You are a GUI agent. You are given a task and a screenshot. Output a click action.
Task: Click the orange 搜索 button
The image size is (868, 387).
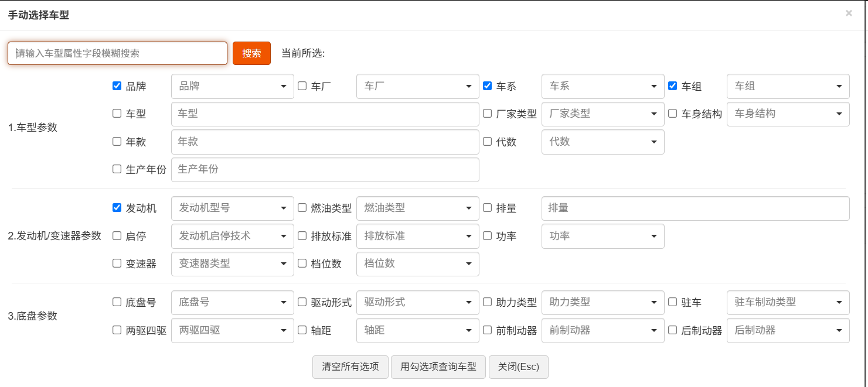tap(251, 53)
